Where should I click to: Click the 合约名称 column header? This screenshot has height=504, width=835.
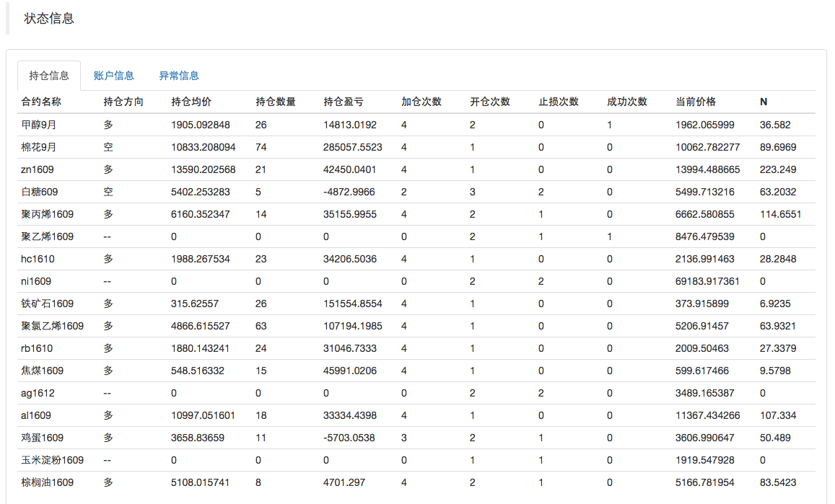[x=41, y=102]
